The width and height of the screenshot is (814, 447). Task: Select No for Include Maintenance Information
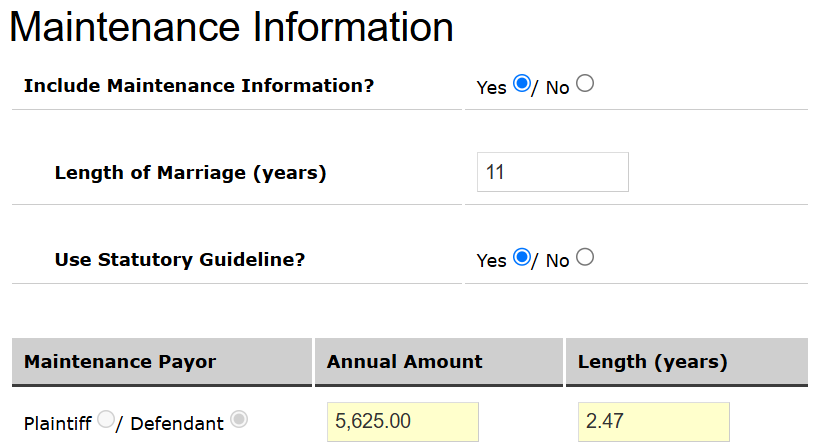585,85
